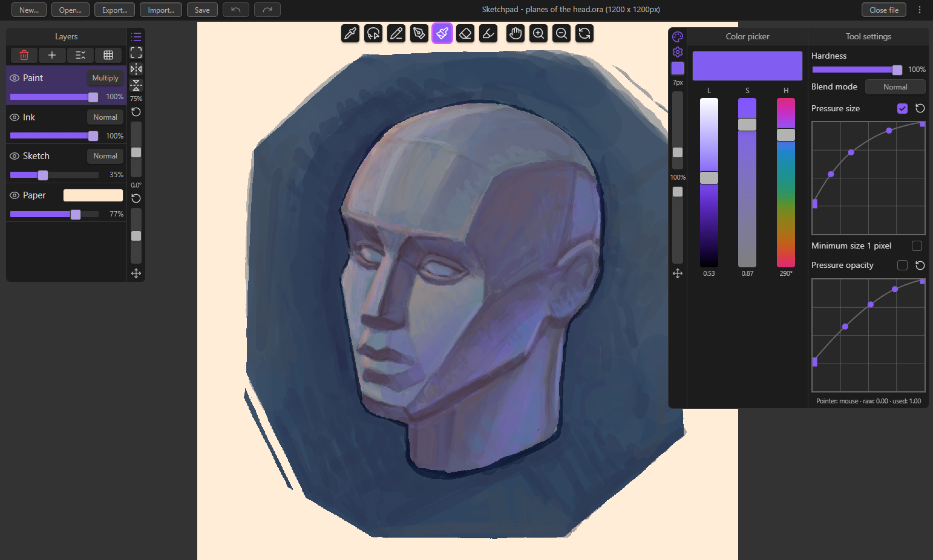The image size is (933, 560).
Task: Click the Hardness slider
Action: pos(857,70)
